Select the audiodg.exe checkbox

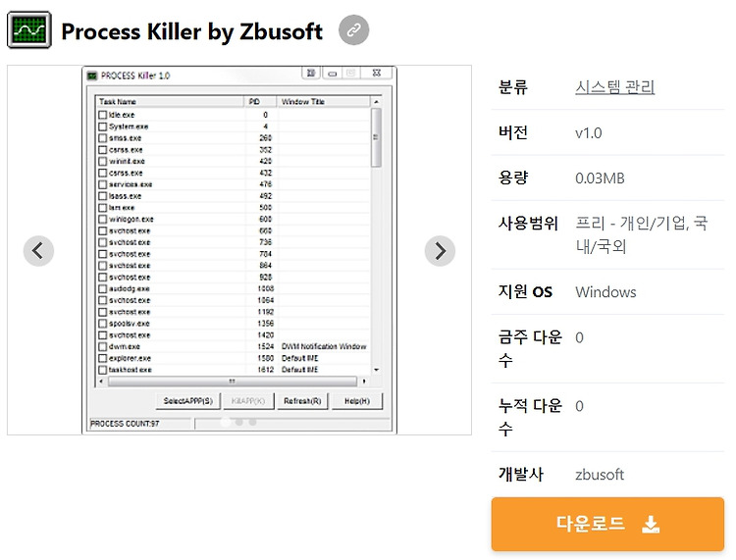(103, 288)
